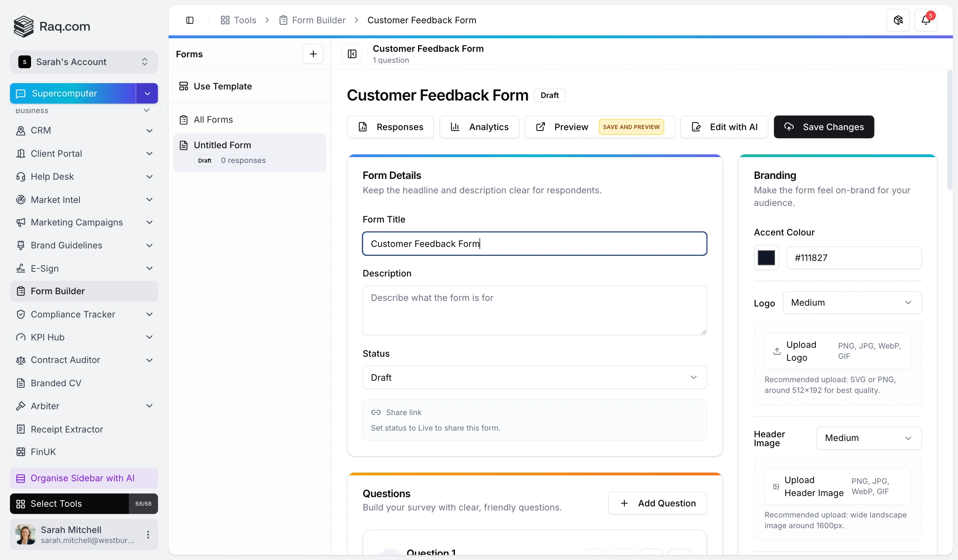Click the Form Builder breadcrumb
958x560 pixels.
312,20
